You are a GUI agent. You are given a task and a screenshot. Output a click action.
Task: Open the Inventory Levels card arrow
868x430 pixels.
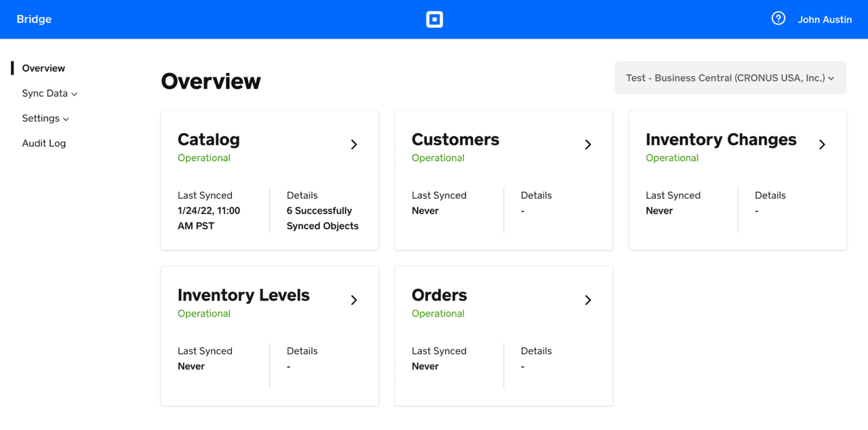point(353,300)
